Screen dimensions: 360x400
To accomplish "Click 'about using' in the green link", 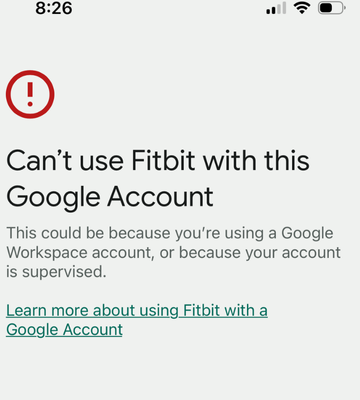I will [x=136, y=311].
